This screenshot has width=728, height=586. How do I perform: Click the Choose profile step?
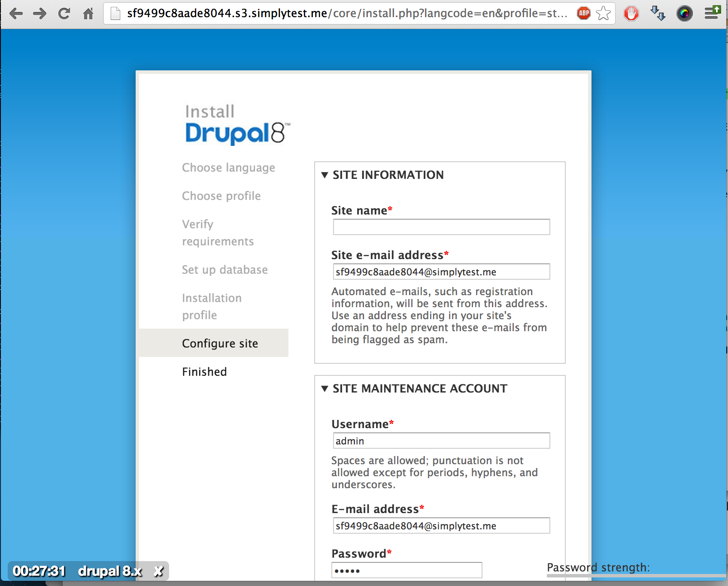pyautogui.click(x=221, y=196)
